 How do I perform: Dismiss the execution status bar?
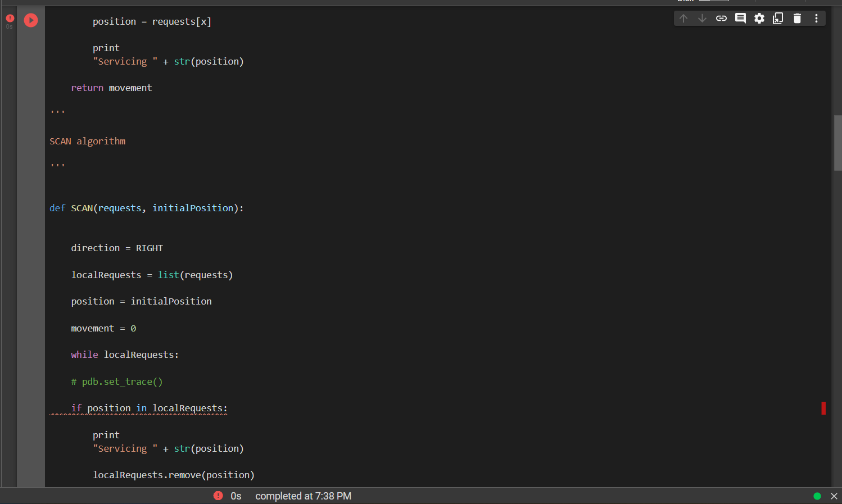[x=834, y=496]
